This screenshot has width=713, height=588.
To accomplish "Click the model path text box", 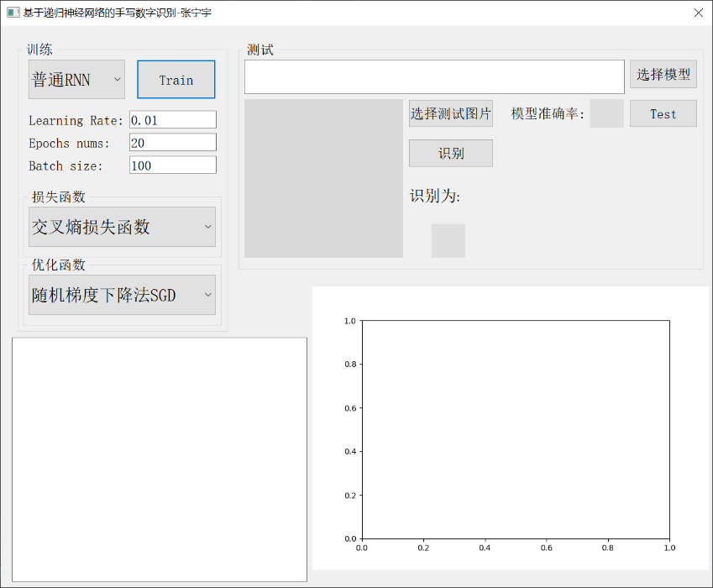I will [x=434, y=76].
